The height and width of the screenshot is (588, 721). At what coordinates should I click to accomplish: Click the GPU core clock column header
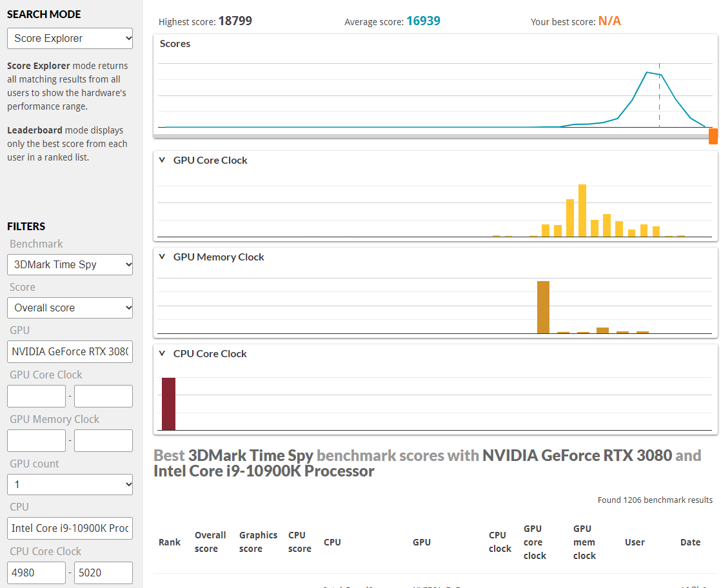[x=535, y=542]
